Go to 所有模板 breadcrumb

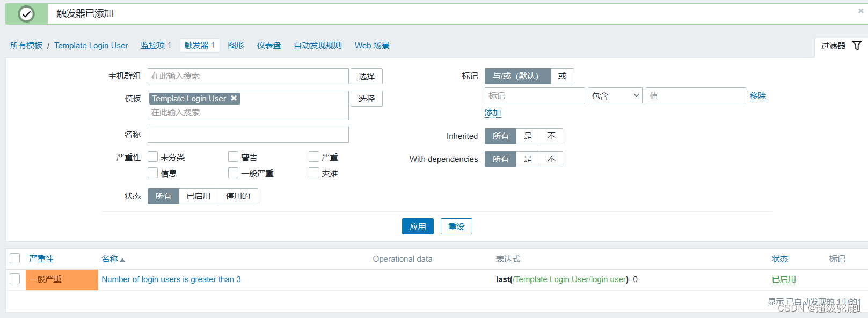tap(26, 46)
